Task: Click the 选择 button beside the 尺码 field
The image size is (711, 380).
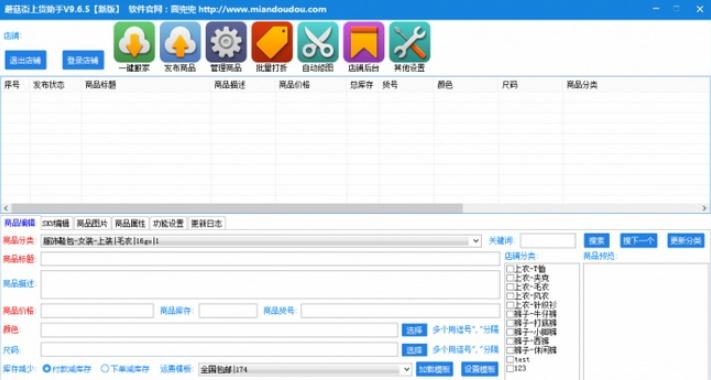Action: pos(414,350)
